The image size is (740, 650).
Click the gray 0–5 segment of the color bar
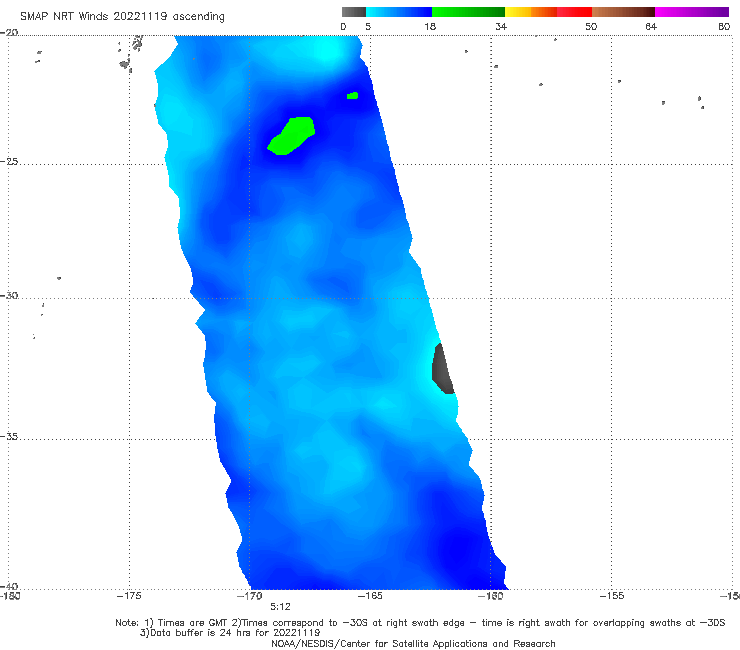click(354, 12)
